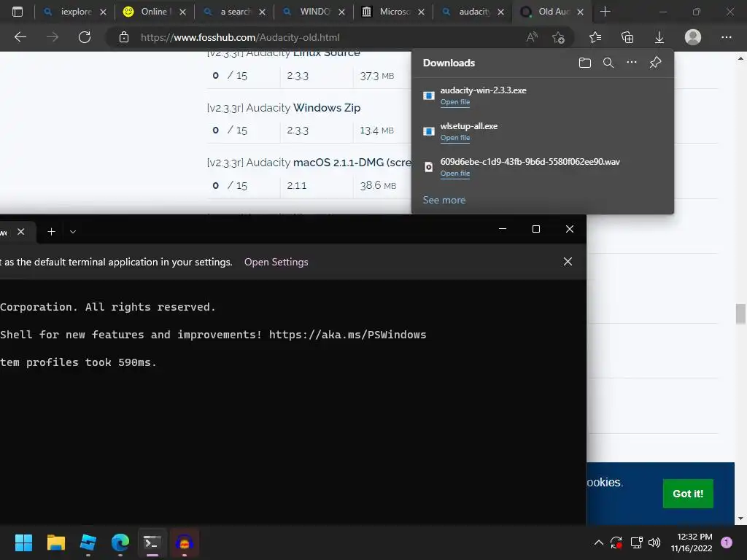View site information lock icon

click(x=124, y=37)
